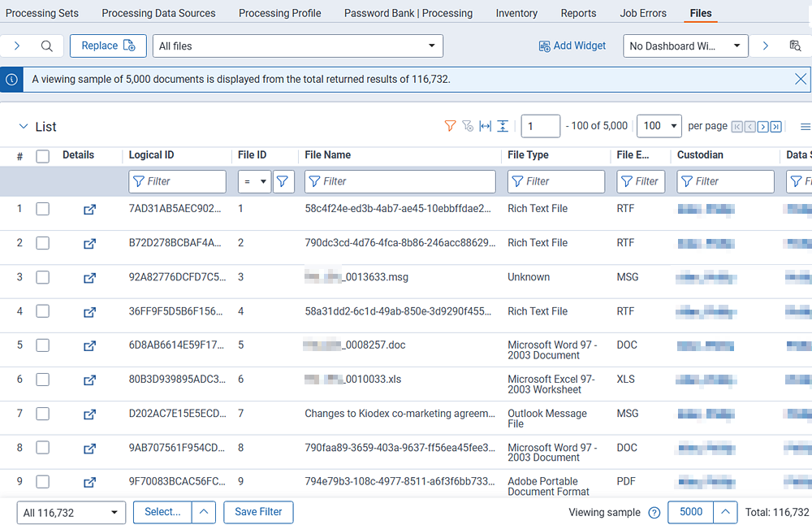
Task: Switch to the Inventory tab
Action: pyautogui.click(x=516, y=13)
